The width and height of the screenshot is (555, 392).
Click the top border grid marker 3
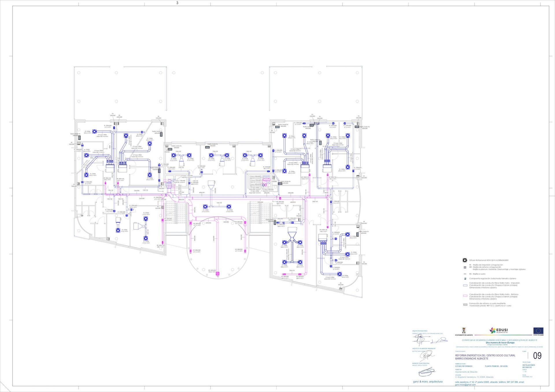tap(177, 3)
